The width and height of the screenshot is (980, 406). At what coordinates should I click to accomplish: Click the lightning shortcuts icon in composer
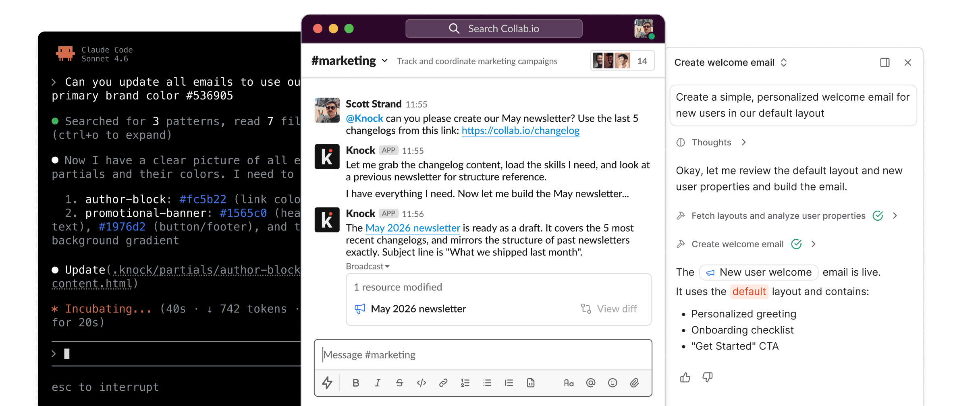(327, 383)
